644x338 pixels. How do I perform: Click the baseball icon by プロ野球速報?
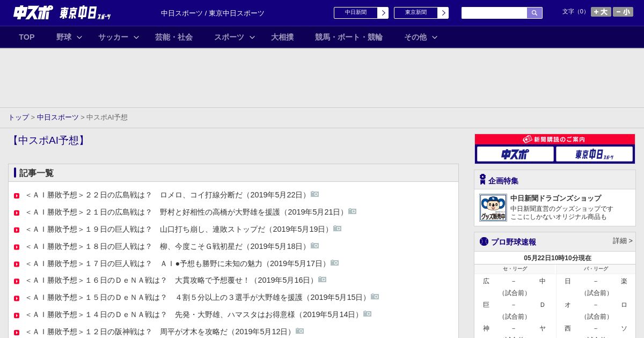484,241
